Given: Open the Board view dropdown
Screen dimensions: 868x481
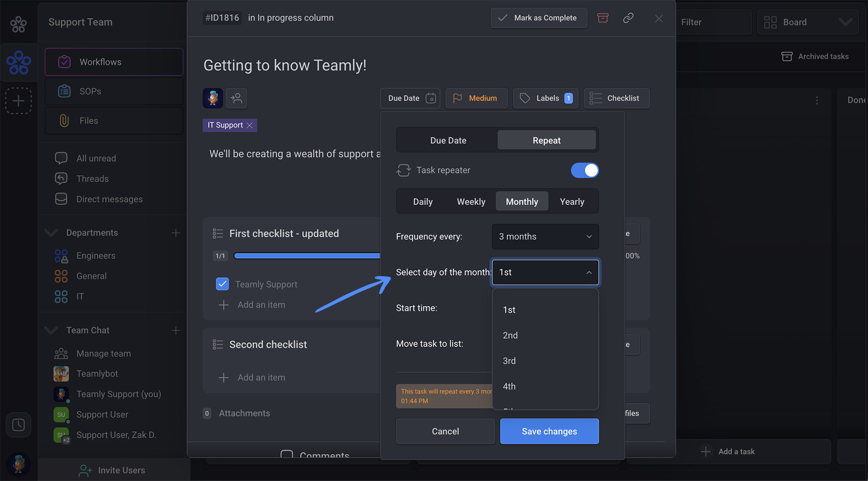Looking at the screenshot, I should click(808, 22).
